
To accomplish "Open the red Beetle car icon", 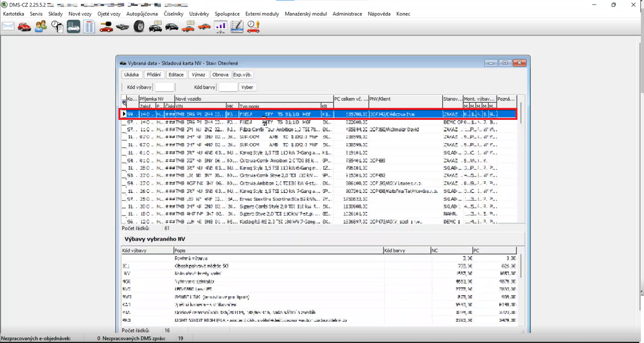I will [24, 27].
